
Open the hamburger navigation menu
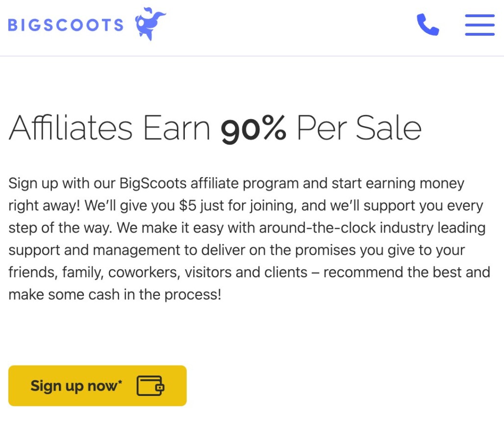pyautogui.click(x=479, y=25)
